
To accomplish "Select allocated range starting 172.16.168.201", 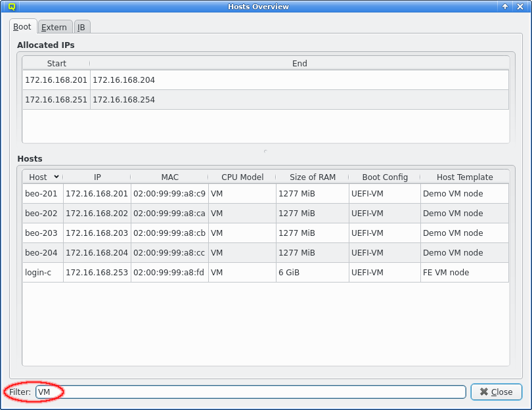I will (56, 80).
